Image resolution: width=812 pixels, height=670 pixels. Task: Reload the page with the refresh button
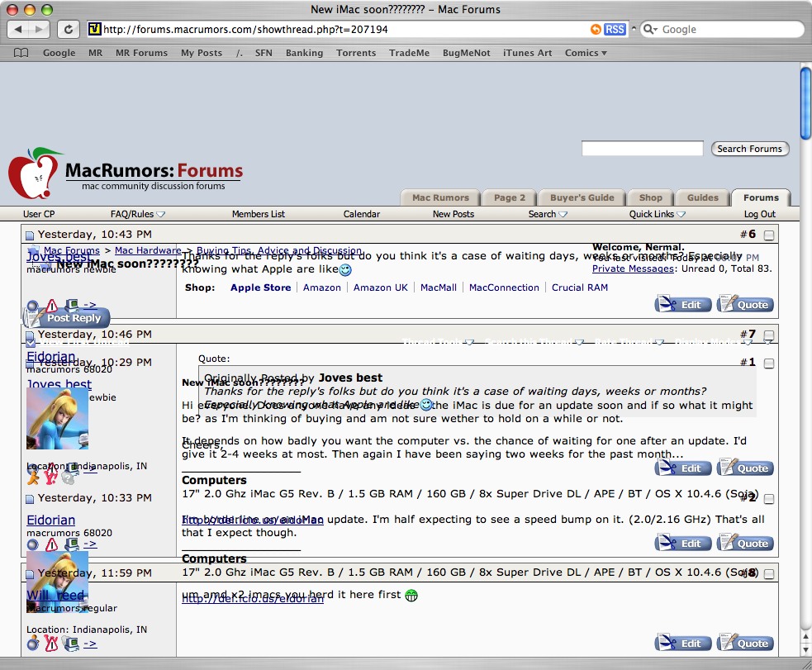(x=69, y=29)
